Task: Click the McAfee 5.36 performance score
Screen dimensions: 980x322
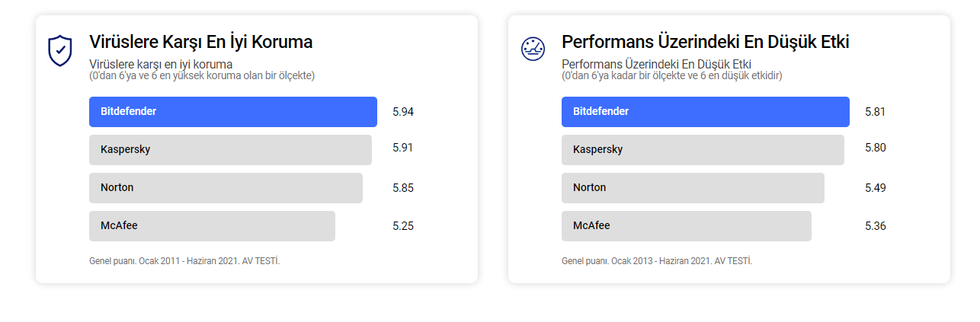Action: tap(876, 226)
